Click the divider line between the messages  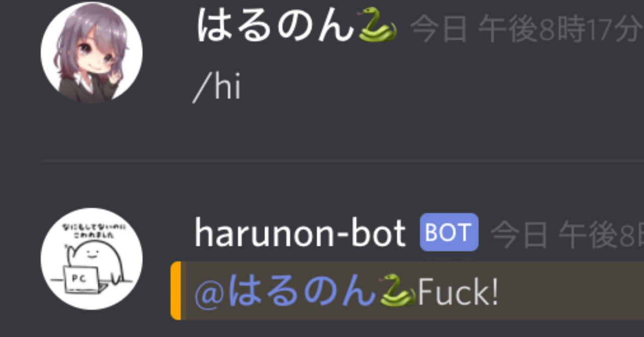pyautogui.click(x=342, y=160)
